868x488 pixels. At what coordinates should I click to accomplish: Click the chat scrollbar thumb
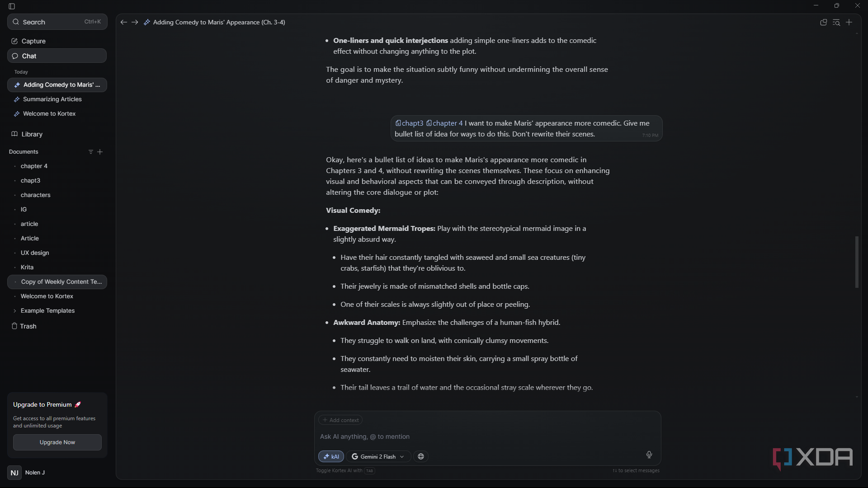tap(857, 262)
